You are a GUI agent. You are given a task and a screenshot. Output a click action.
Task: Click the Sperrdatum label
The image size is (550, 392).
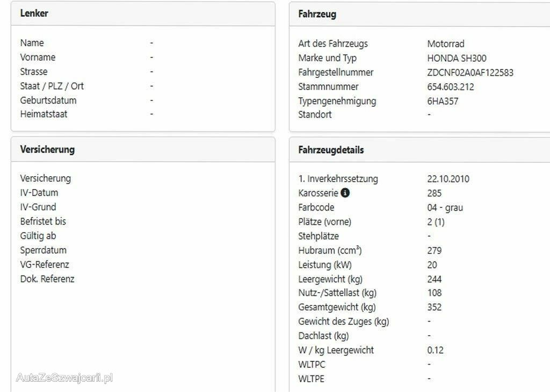tap(43, 250)
